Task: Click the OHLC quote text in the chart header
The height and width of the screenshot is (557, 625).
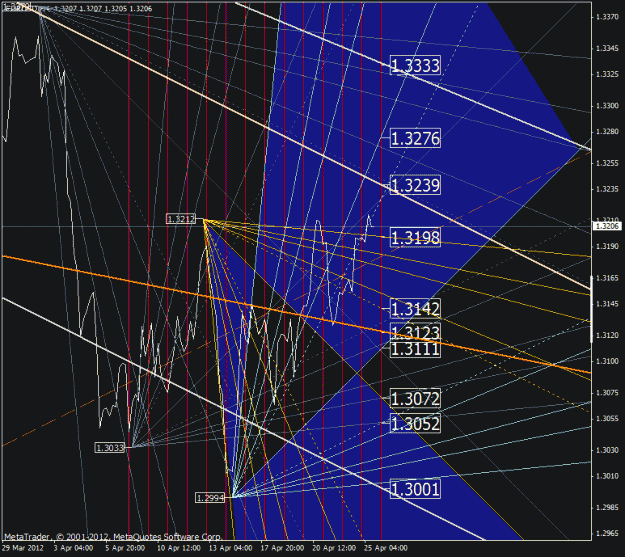Action: coord(101,8)
